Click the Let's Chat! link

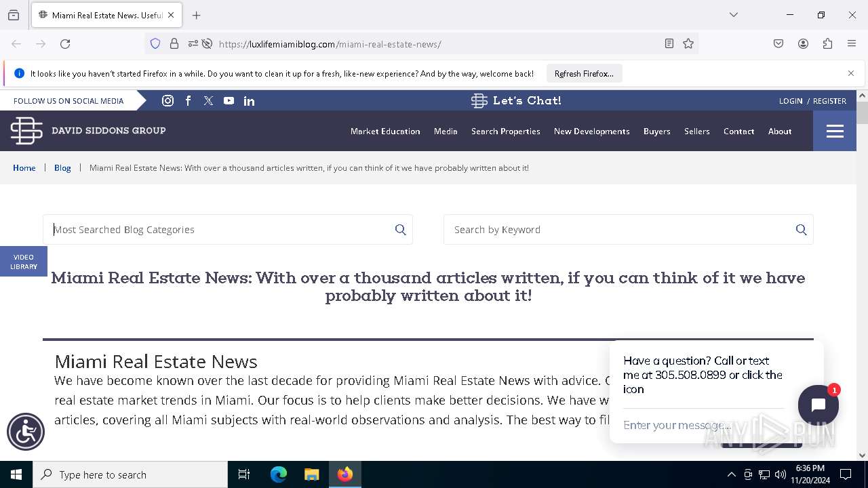click(516, 100)
